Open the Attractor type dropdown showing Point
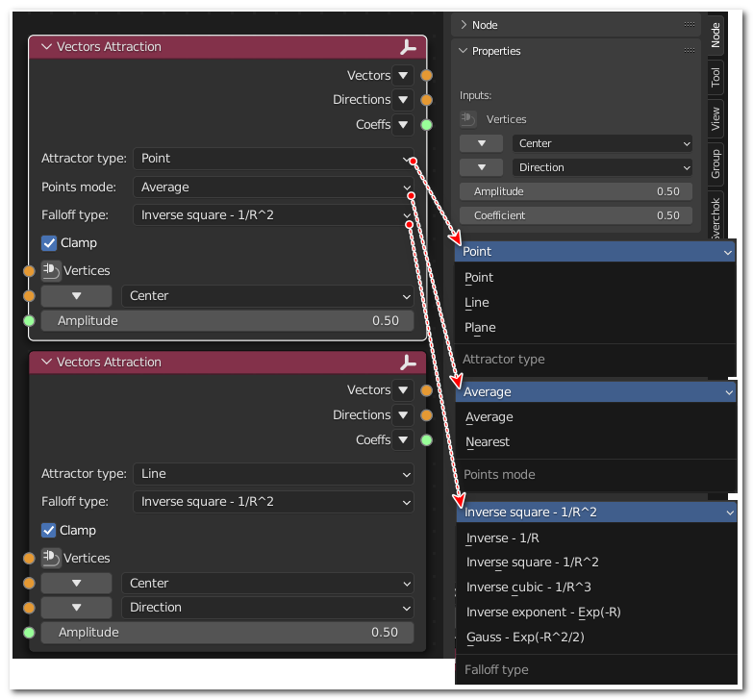The image size is (753, 700). pos(273,159)
